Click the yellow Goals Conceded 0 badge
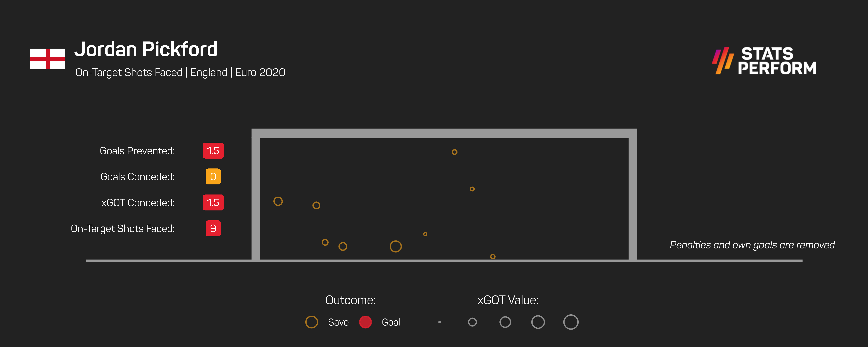Screen dimensions: 868x347 213,176
